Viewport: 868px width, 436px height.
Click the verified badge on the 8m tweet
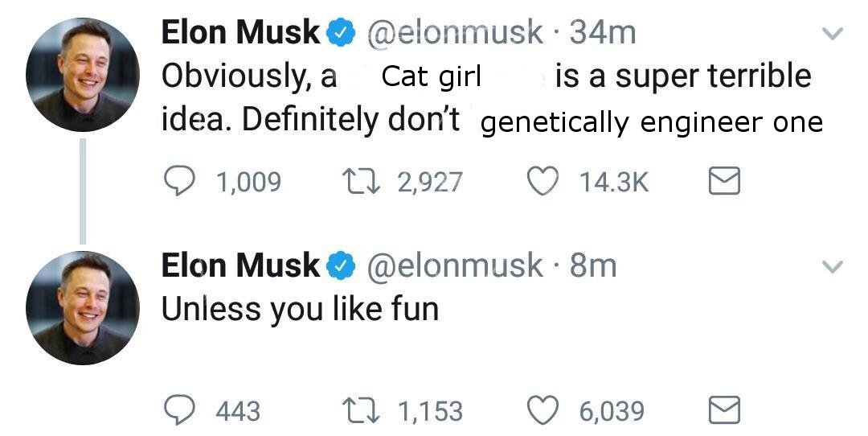point(342,266)
